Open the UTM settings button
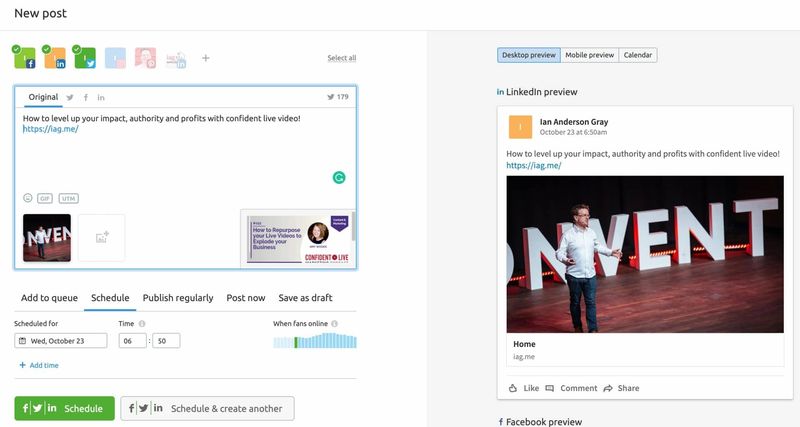The image size is (800, 427). [x=68, y=198]
